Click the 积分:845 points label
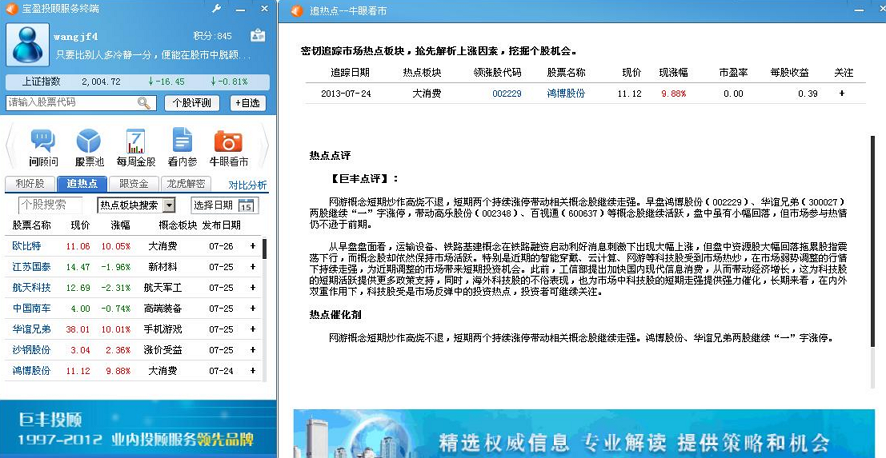 click(212, 36)
